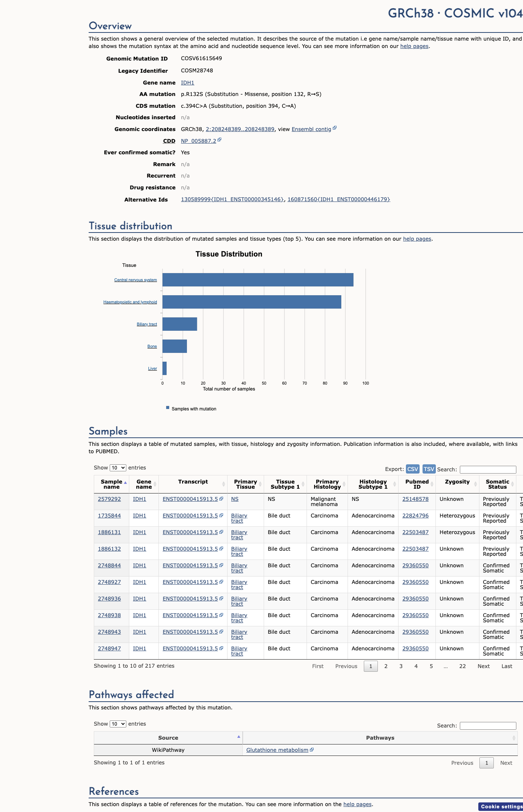Click external link icon beside Ensembl contig

[x=335, y=128]
